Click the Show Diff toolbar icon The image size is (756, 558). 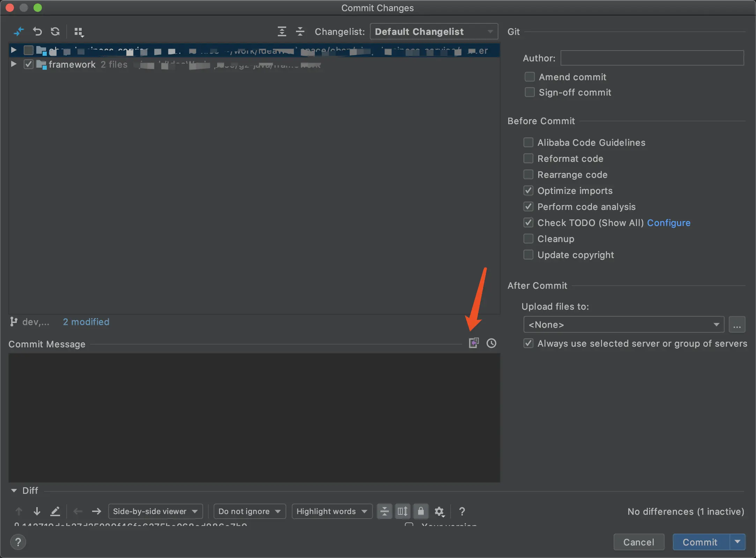(x=18, y=31)
